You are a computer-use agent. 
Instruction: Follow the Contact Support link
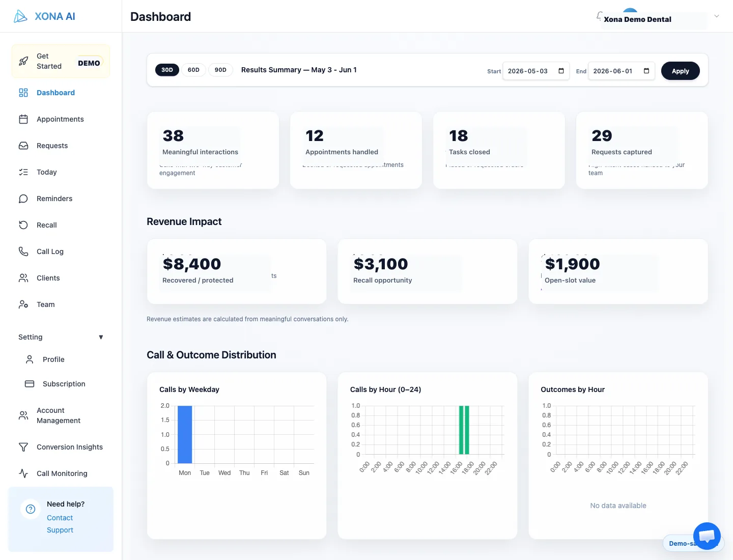(x=60, y=524)
